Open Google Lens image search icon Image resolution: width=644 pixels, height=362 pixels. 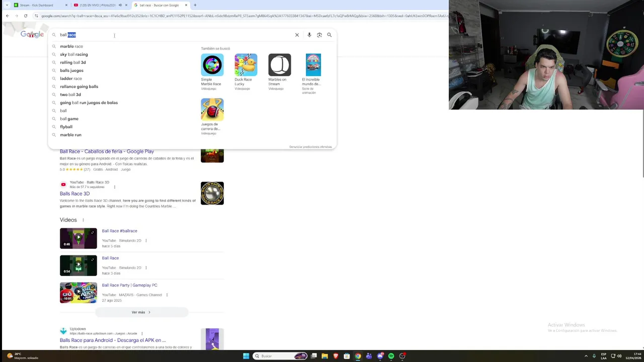pos(319,35)
